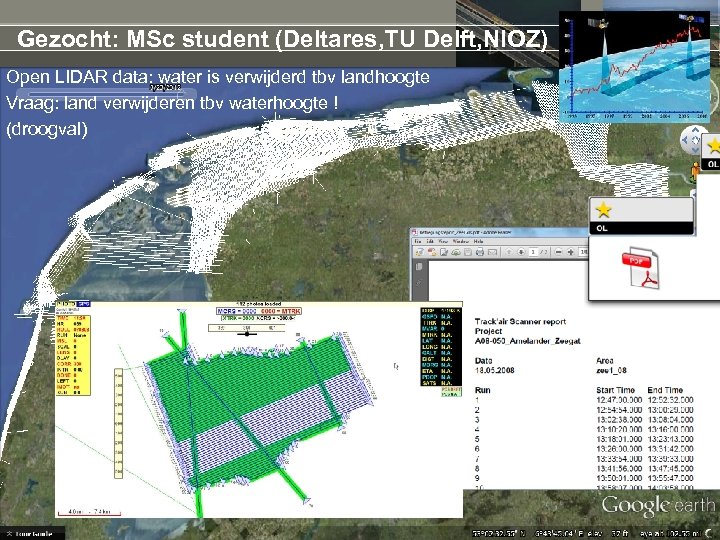The image size is (720, 540).
Task: Click the 'Open LIDAR data' text line
Action: [218, 77]
